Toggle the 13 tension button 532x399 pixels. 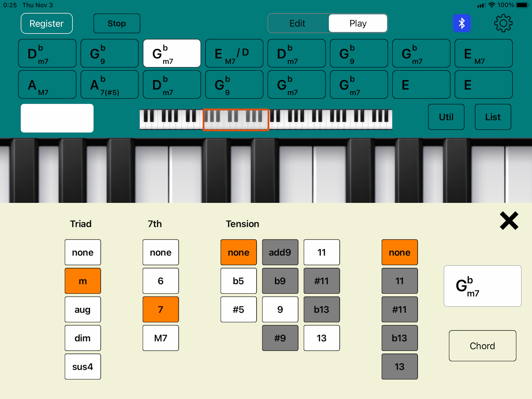coord(321,338)
